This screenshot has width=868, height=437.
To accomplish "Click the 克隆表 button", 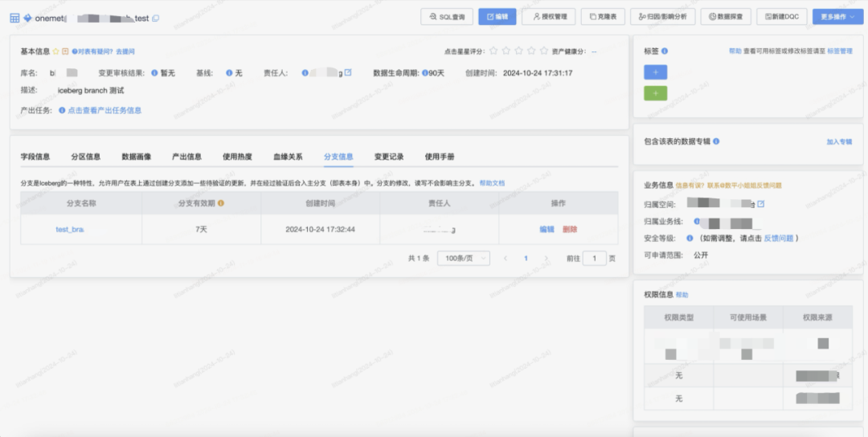I will [603, 17].
